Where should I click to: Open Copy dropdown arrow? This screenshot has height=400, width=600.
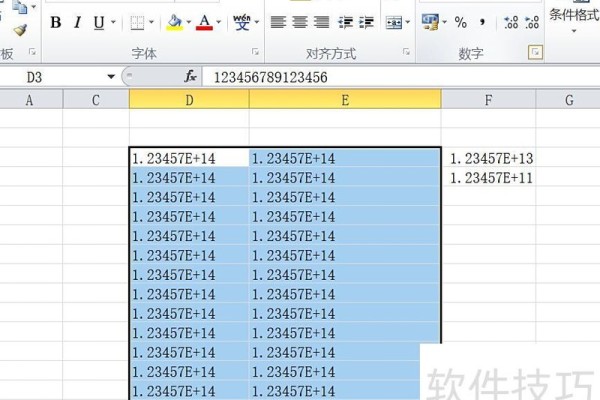click(34, 7)
